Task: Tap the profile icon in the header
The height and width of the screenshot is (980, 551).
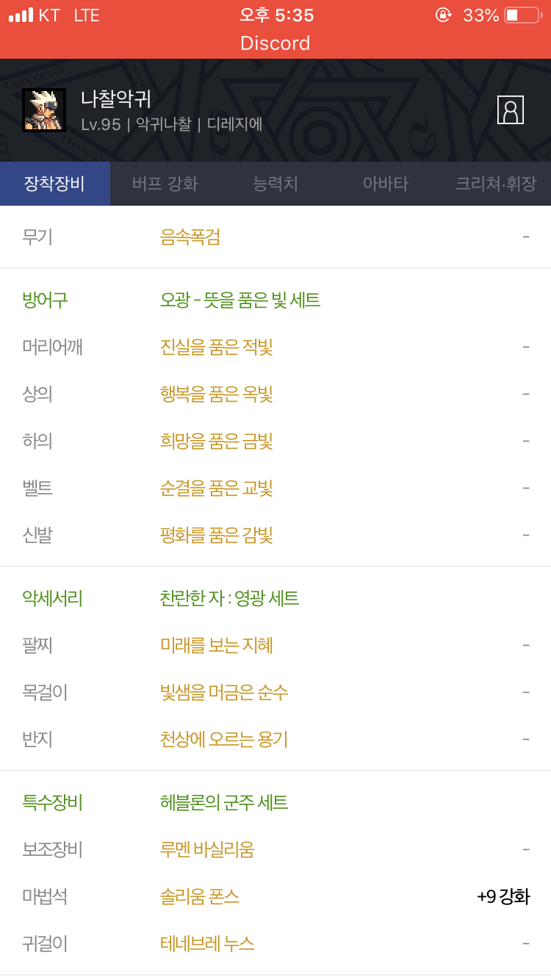Action: pyautogui.click(x=510, y=110)
